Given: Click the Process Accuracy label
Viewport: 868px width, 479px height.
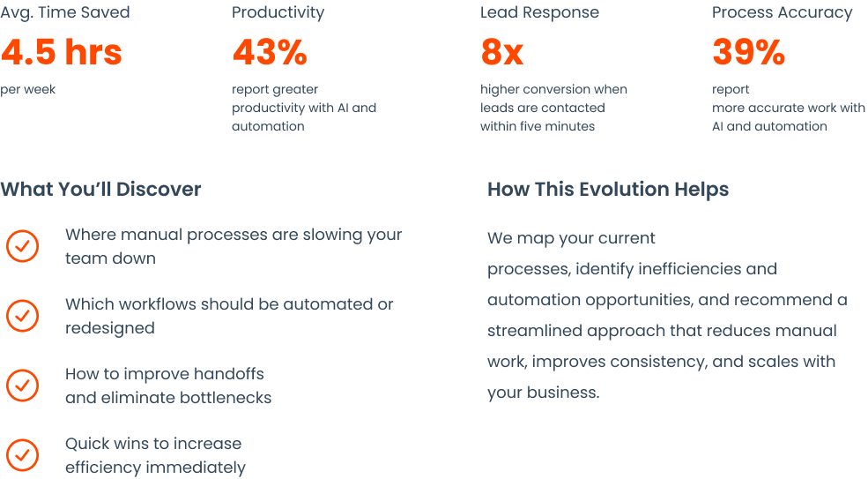Looking at the screenshot, I should point(783,12).
